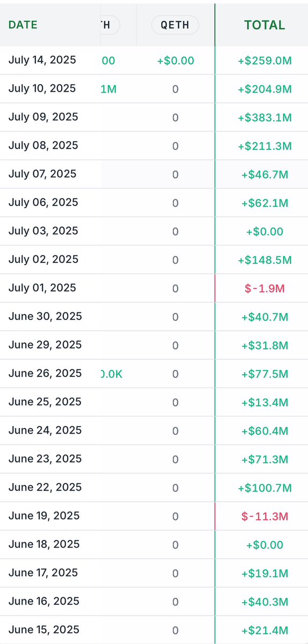Click the +$77.5M total value
308x644 pixels.
(264, 374)
